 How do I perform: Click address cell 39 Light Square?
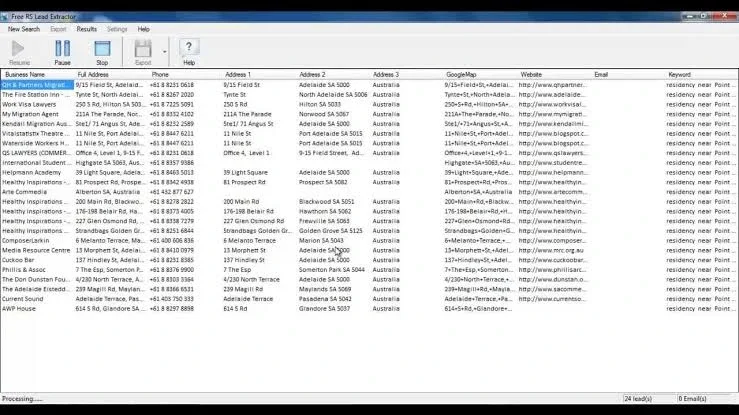(246, 172)
